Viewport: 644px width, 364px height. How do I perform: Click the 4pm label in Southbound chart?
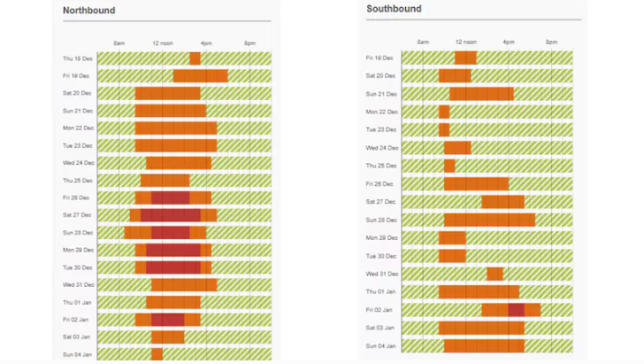pos(509,42)
